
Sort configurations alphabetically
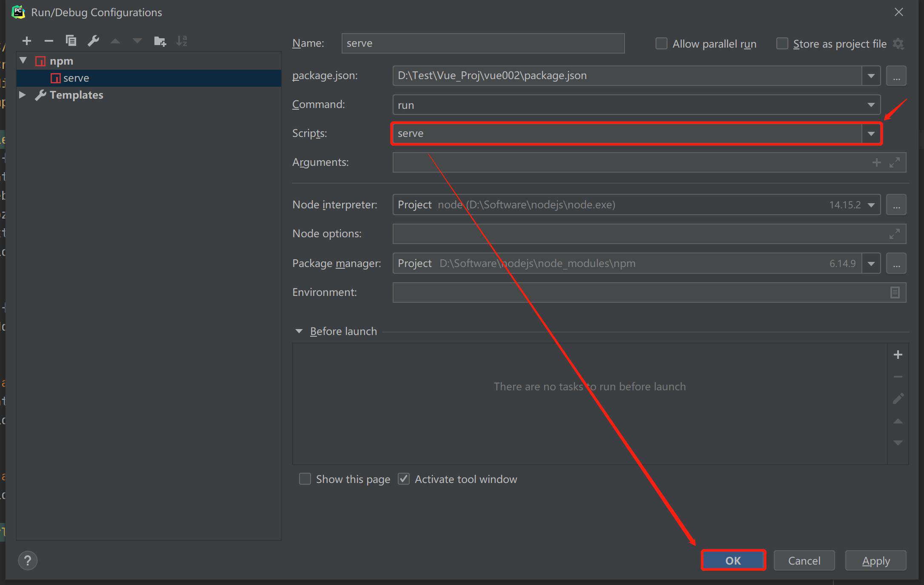point(182,41)
